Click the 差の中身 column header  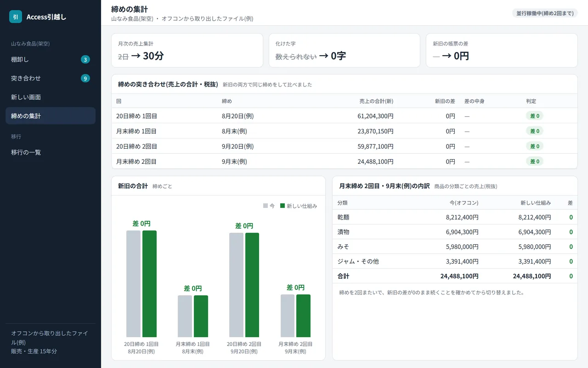point(475,101)
